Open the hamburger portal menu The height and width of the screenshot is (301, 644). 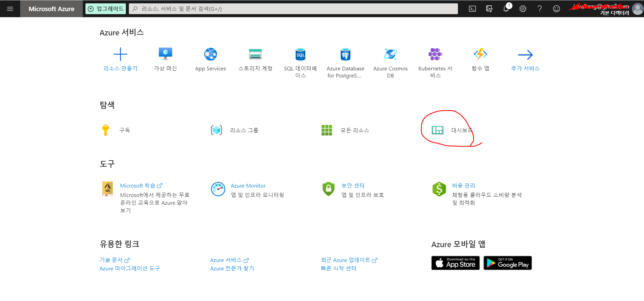pyautogui.click(x=10, y=9)
